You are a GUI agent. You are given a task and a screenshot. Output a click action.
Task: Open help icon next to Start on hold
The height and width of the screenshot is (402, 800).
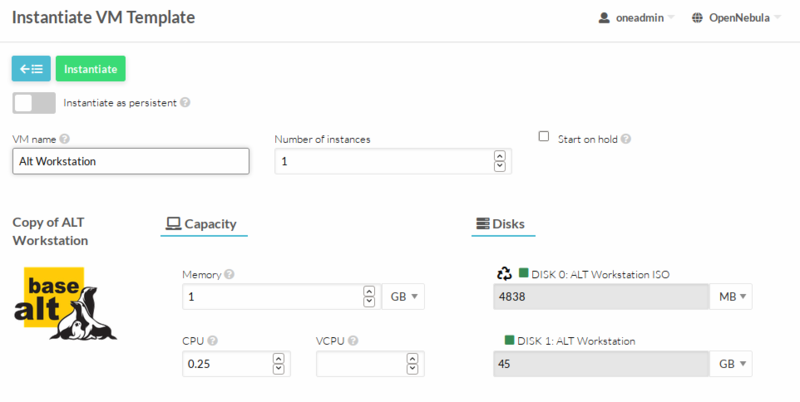click(626, 139)
